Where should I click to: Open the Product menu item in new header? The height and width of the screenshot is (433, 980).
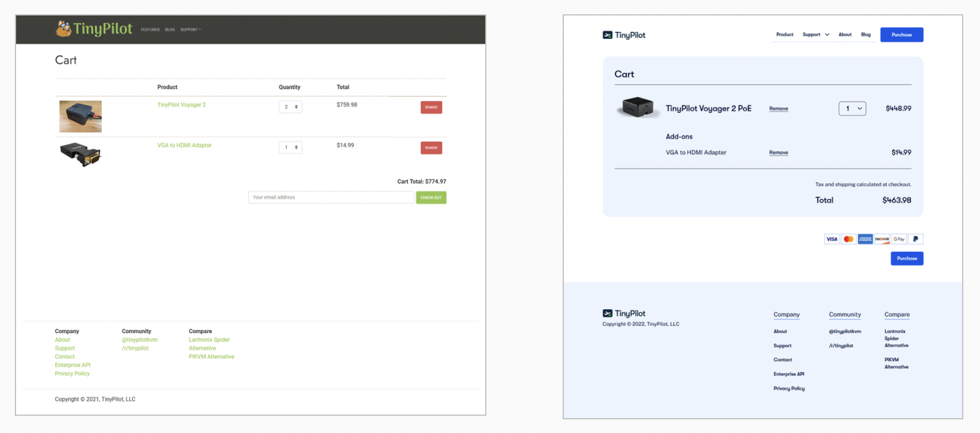(x=784, y=34)
